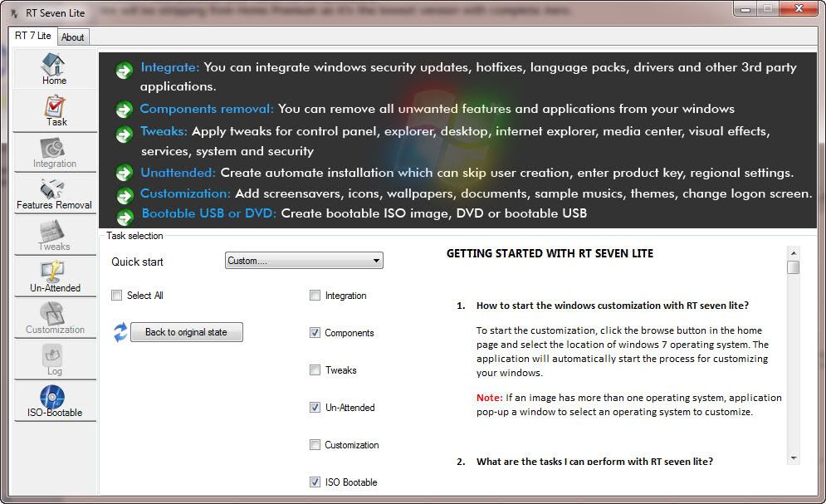The image size is (826, 504).
Task: Click the help panel scroll down arrow
Action: [794, 458]
